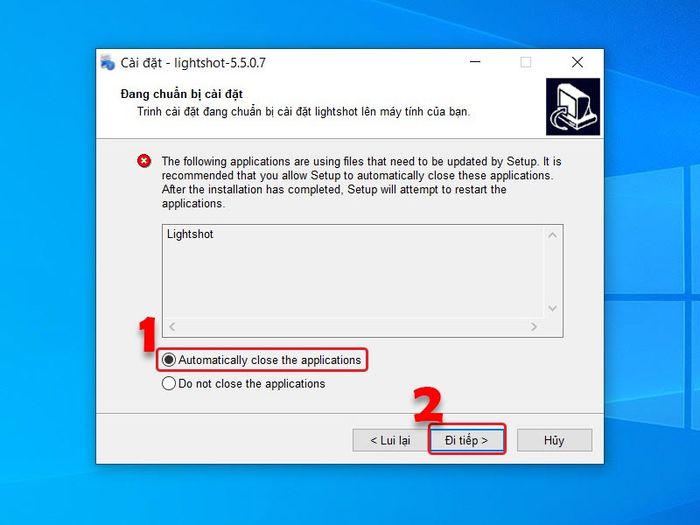Go back with the Lui lại button
The height and width of the screenshot is (525, 700).
point(390,441)
